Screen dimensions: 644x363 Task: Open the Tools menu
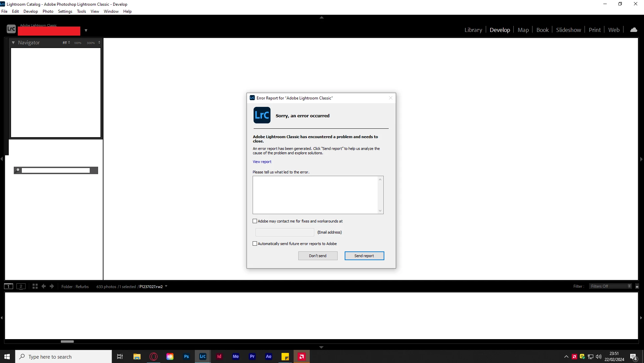[x=82, y=11]
